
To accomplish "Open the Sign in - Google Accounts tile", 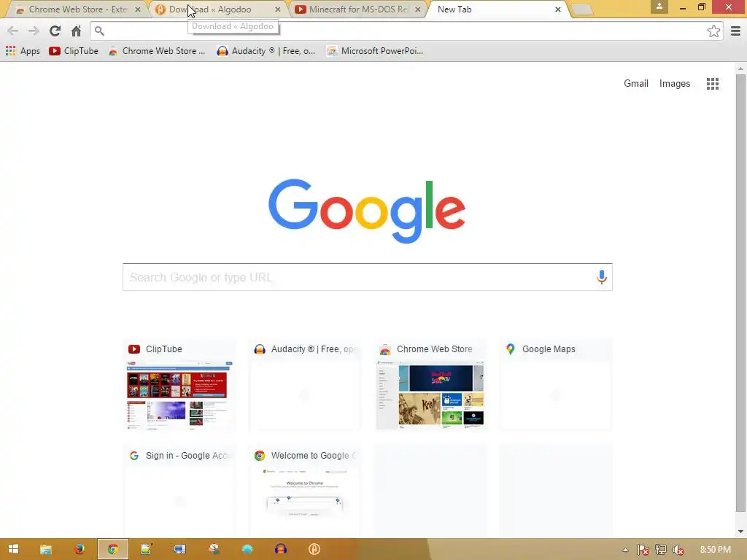I will point(179,491).
